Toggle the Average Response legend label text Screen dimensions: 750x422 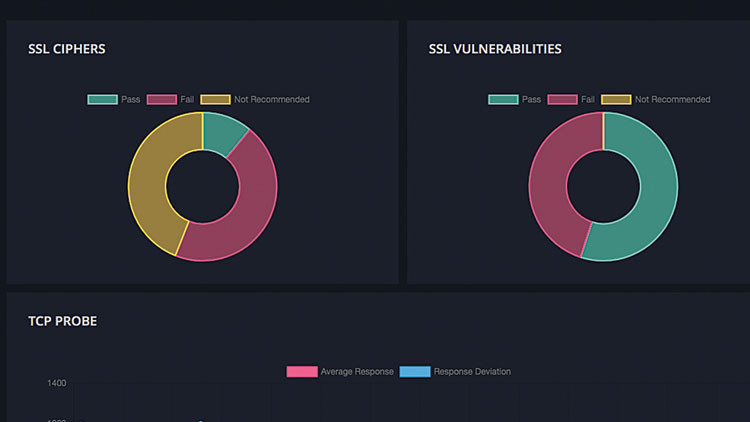pos(357,372)
